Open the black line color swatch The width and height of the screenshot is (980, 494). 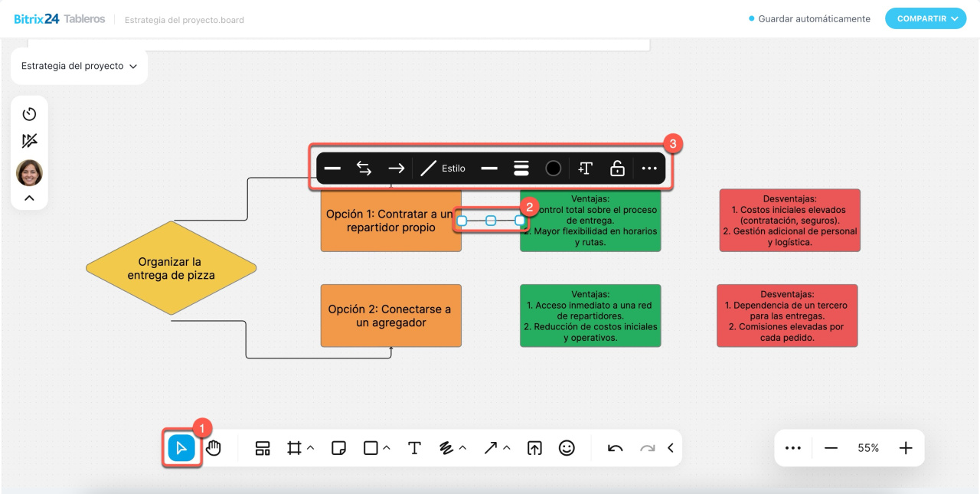553,168
